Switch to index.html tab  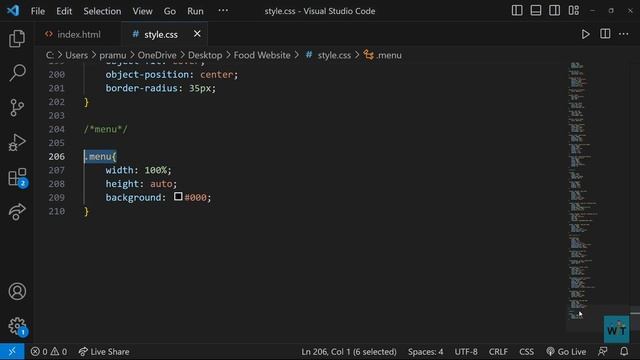coord(78,34)
